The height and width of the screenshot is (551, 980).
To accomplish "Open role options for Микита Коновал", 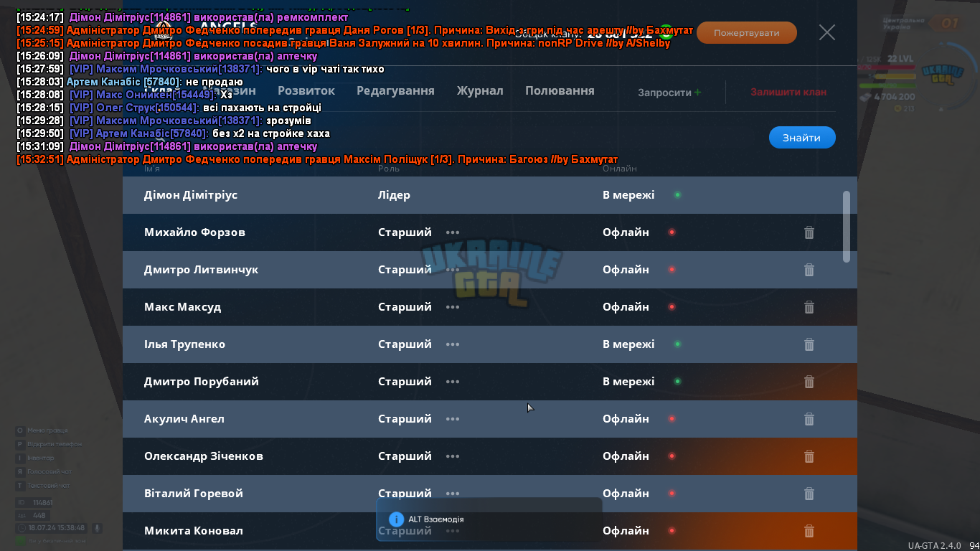I will pos(453,531).
